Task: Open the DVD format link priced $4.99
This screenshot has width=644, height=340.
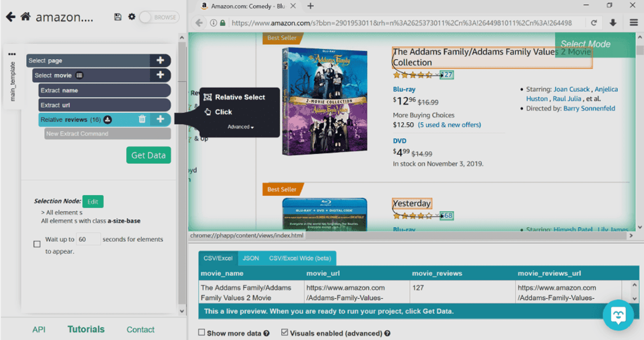Action: pyautogui.click(x=399, y=141)
